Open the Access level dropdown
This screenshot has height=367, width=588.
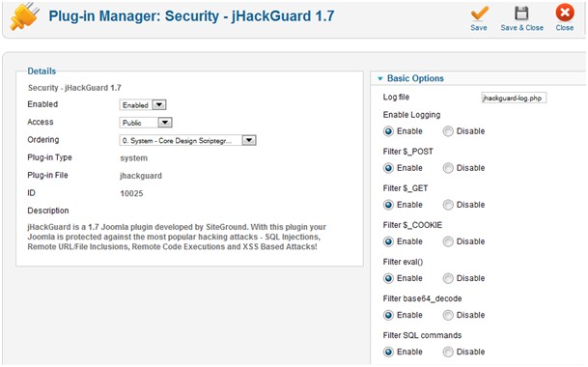146,123
